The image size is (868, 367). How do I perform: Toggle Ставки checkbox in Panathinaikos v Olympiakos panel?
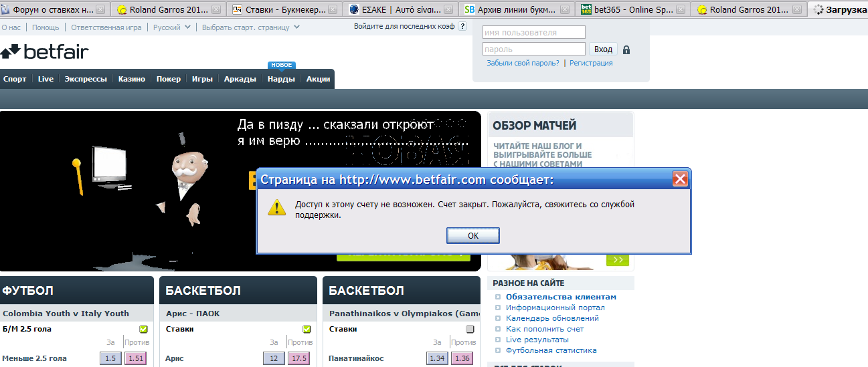[x=470, y=329]
